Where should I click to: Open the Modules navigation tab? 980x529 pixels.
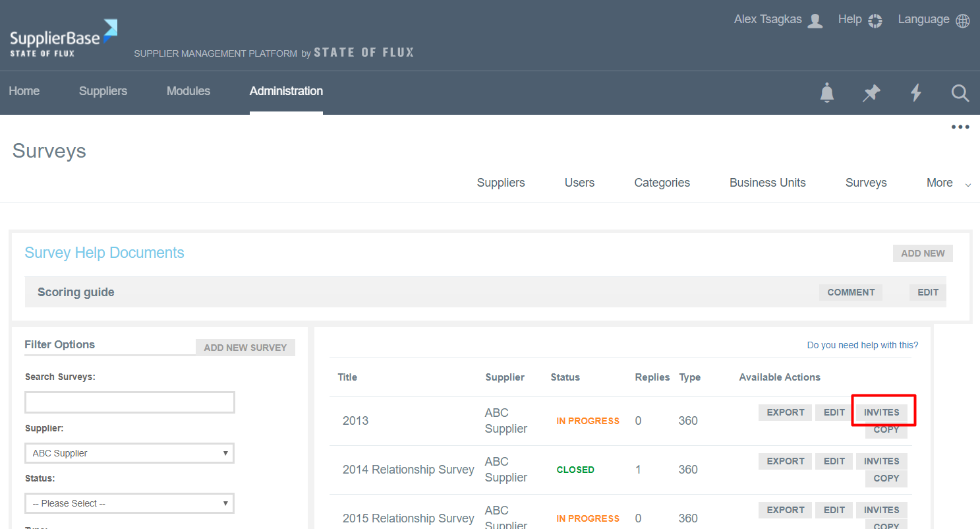pos(188,91)
